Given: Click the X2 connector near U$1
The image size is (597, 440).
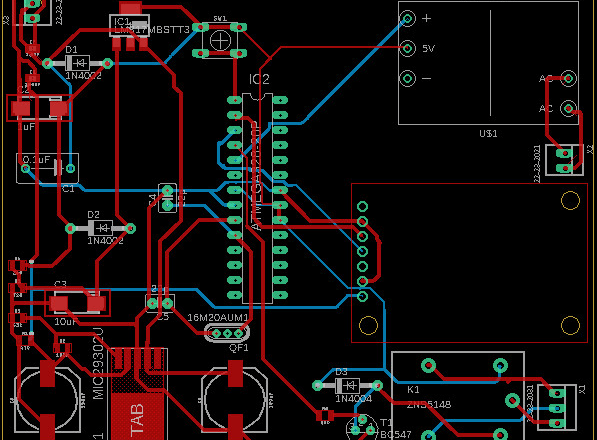Looking at the screenshot, I should (x=565, y=160).
